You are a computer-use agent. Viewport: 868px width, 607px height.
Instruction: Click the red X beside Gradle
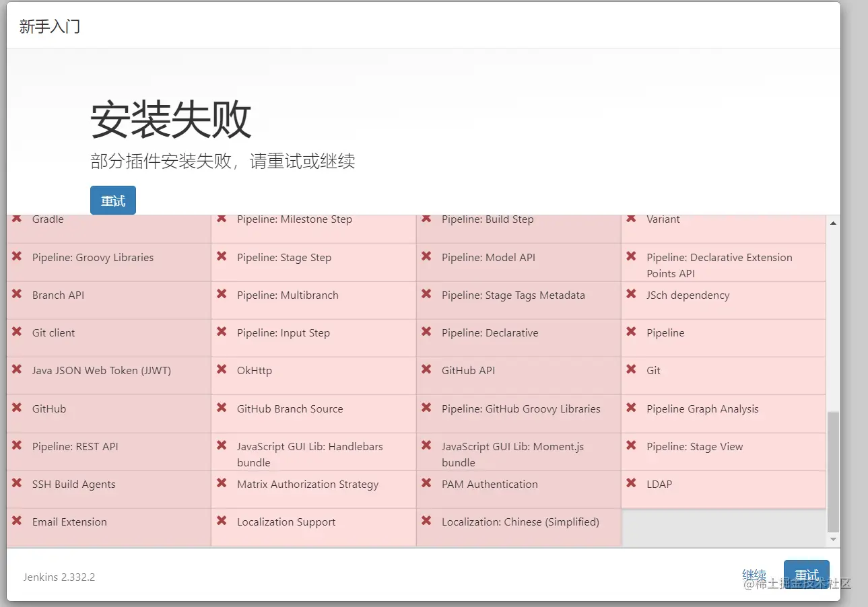pyautogui.click(x=17, y=219)
